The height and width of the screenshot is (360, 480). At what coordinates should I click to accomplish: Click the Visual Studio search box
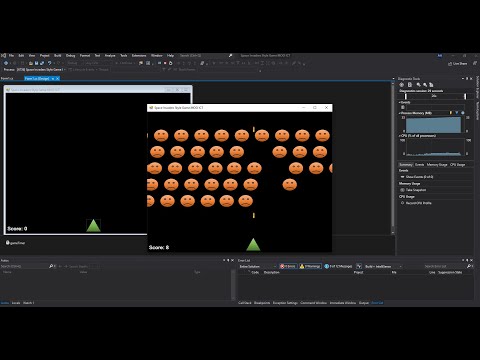pos(206,55)
